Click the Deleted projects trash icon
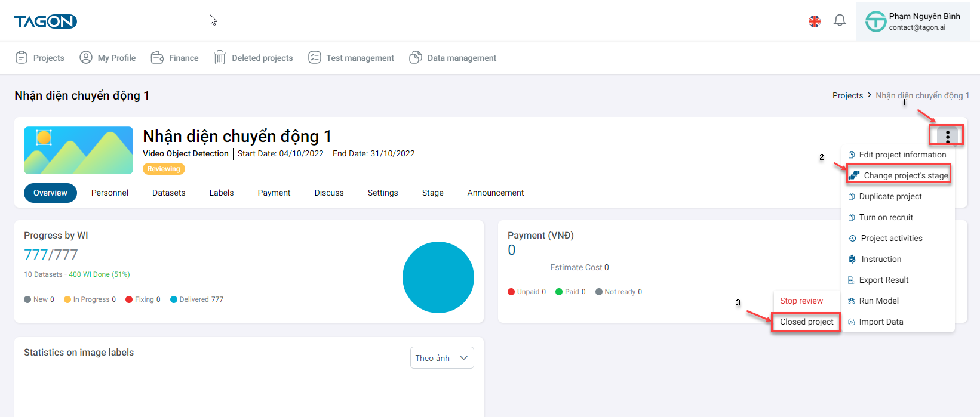The width and height of the screenshot is (980, 417). [x=220, y=58]
